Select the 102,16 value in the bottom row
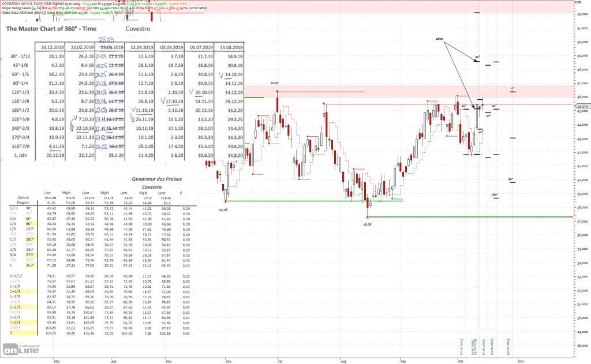Screen dimensions: 591x364 pos(166,333)
